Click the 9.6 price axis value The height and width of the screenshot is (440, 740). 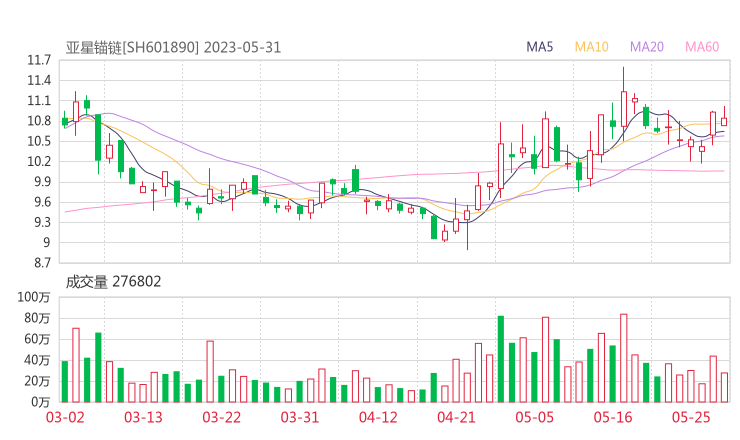click(41, 202)
